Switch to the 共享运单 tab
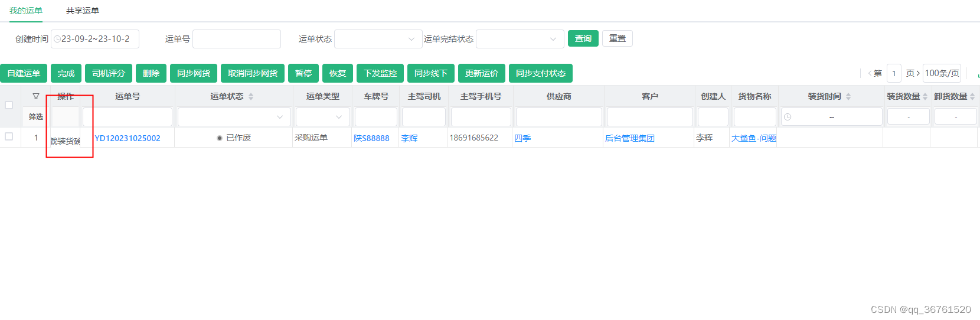This screenshot has height=320, width=980. click(83, 11)
